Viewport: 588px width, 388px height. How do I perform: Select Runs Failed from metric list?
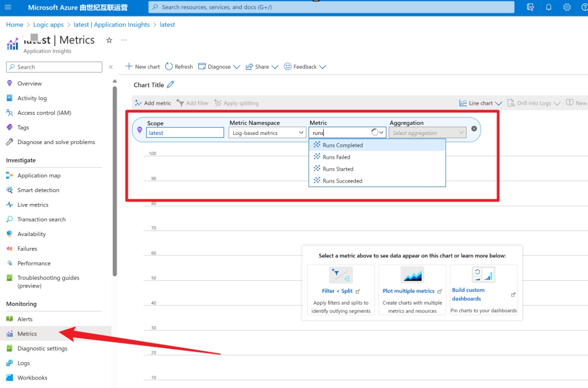click(x=336, y=157)
